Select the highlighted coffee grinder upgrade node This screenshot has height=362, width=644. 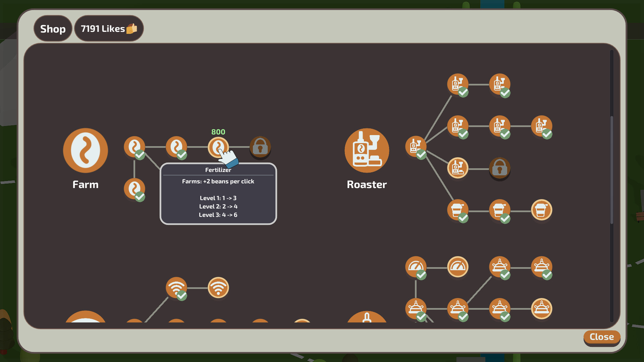click(458, 168)
